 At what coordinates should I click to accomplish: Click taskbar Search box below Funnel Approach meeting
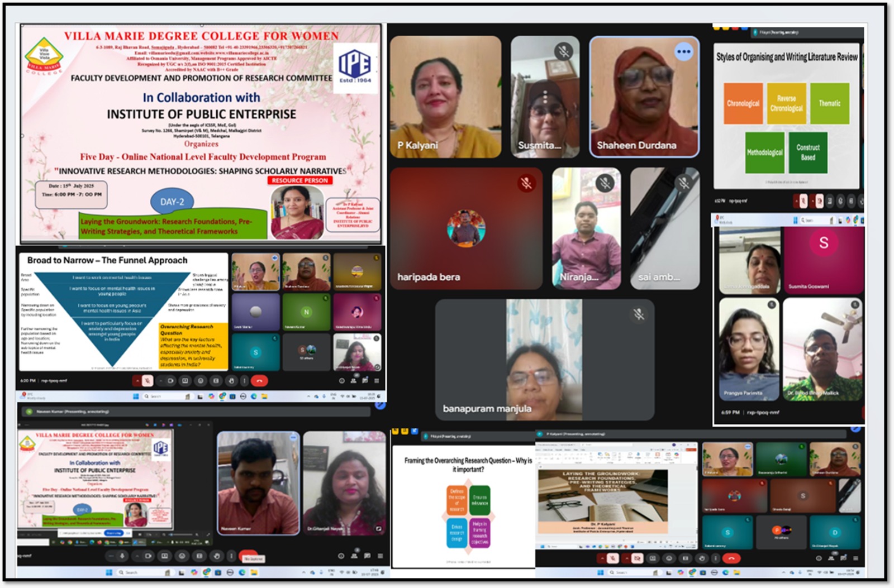pyautogui.click(x=154, y=396)
